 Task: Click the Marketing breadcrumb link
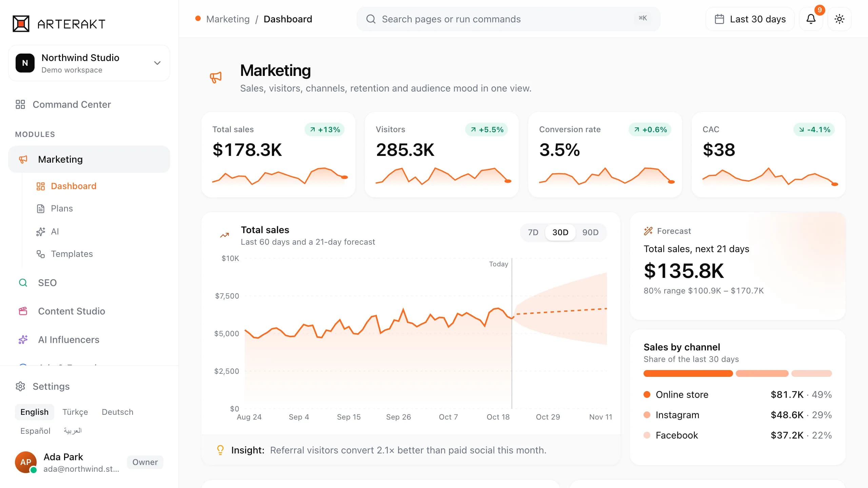click(228, 19)
